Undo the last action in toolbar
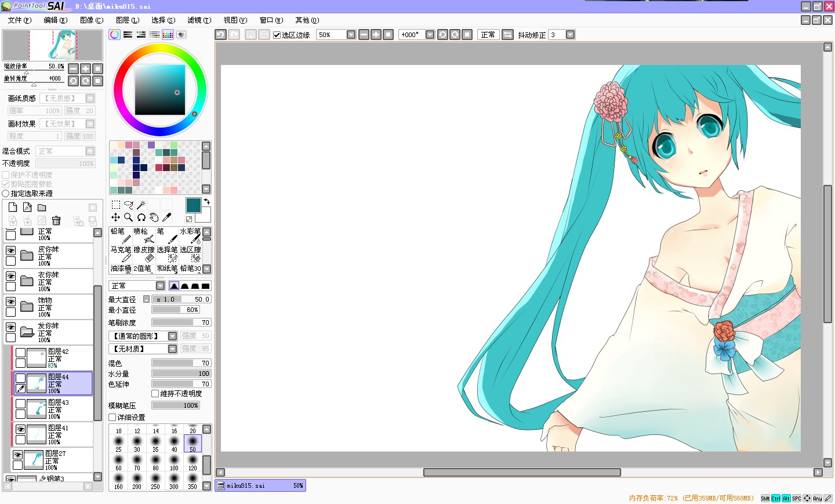835x504 pixels. click(221, 35)
